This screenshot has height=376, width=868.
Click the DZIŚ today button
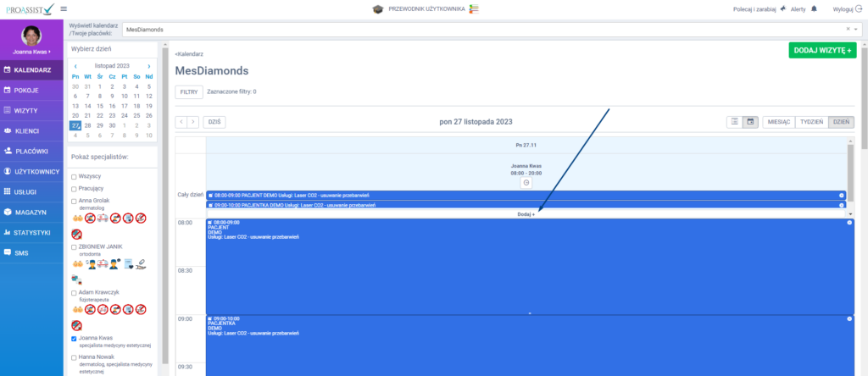pos(215,122)
